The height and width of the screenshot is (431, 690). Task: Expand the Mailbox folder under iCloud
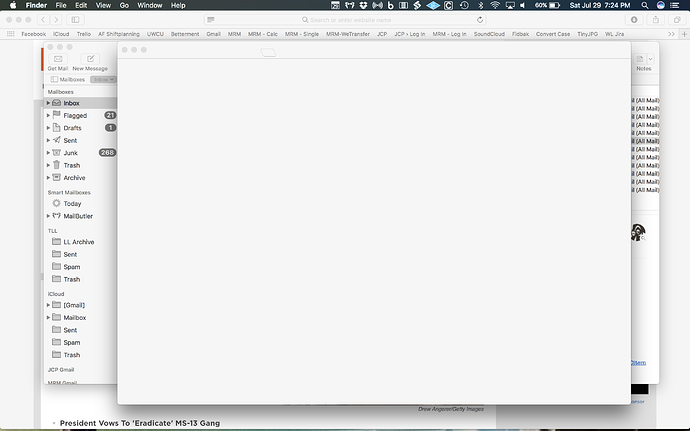click(x=48, y=317)
